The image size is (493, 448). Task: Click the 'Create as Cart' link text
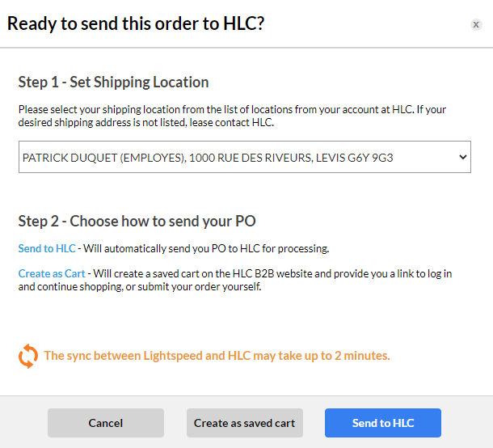point(52,273)
